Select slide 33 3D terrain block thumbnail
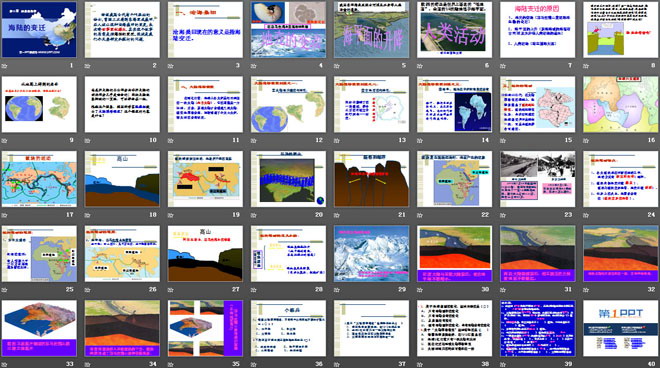Screen dimensions: 660x368 coord(39,328)
